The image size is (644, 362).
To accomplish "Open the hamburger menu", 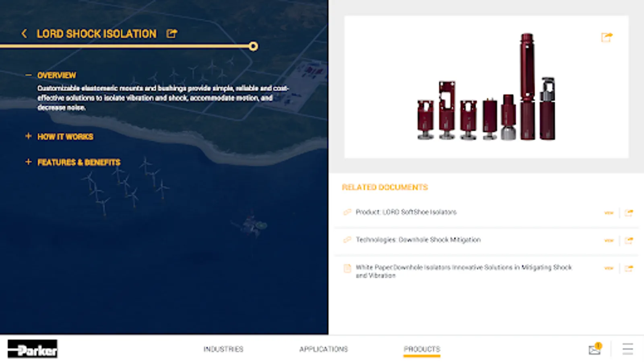I will pos(627,349).
